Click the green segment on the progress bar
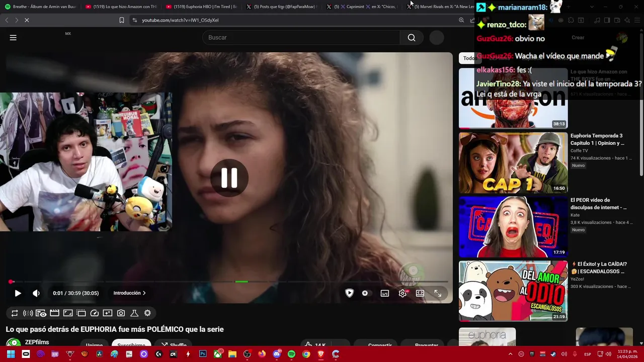 242,282
